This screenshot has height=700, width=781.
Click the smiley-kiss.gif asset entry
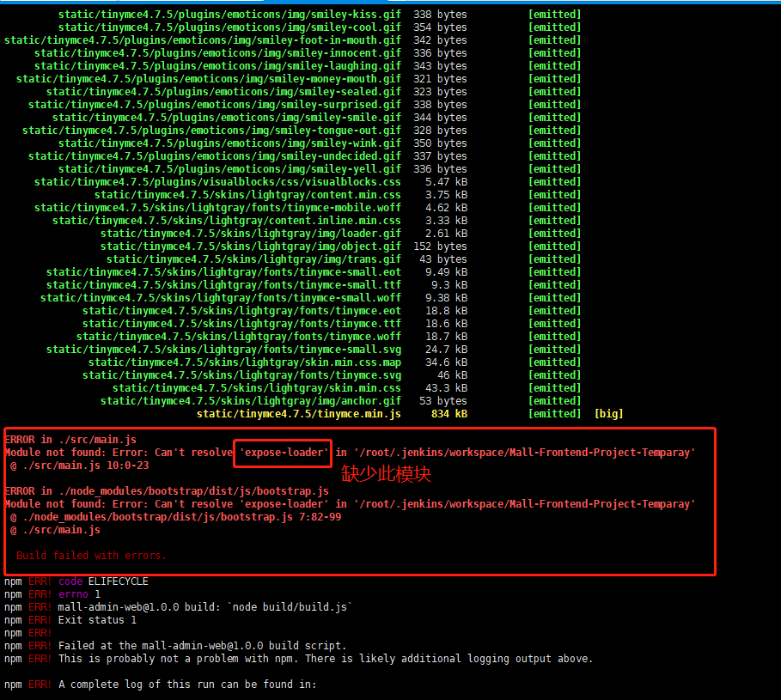point(228,14)
